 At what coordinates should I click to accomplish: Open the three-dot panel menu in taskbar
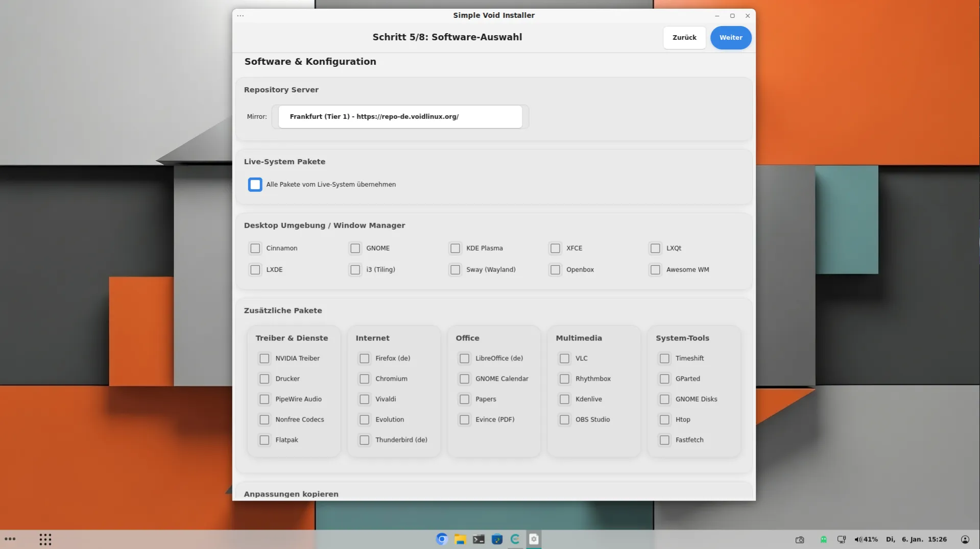pyautogui.click(x=10, y=539)
